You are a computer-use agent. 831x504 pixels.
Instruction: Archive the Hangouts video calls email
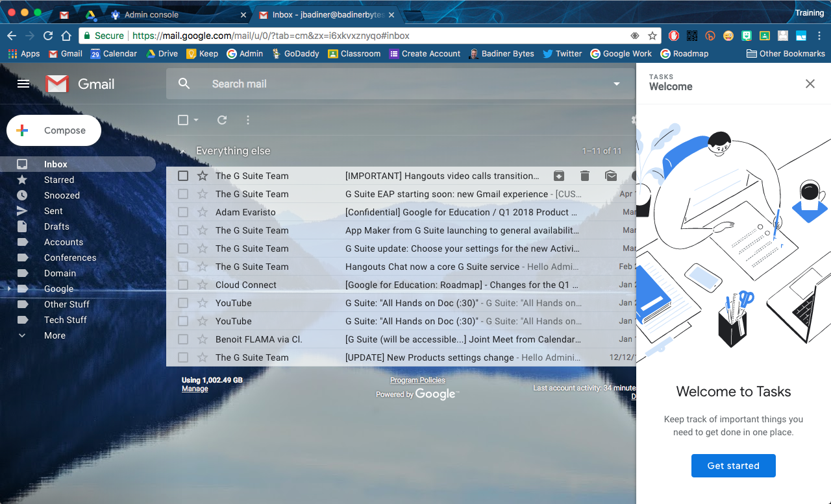point(558,176)
